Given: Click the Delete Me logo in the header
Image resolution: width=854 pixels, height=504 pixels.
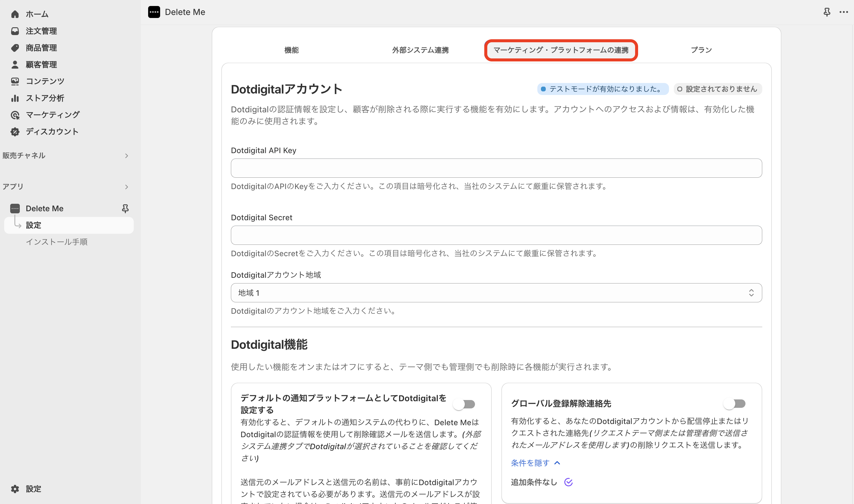Looking at the screenshot, I should 154,12.
